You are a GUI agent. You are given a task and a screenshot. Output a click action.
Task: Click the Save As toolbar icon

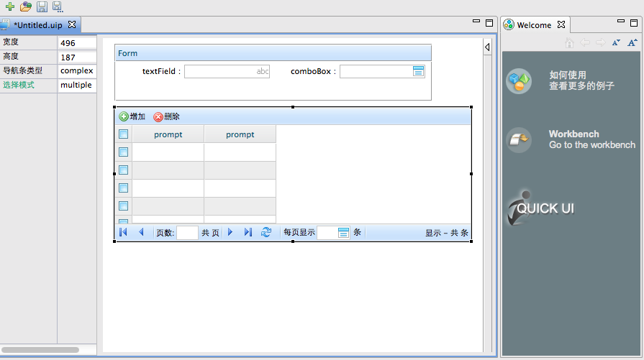tap(57, 7)
